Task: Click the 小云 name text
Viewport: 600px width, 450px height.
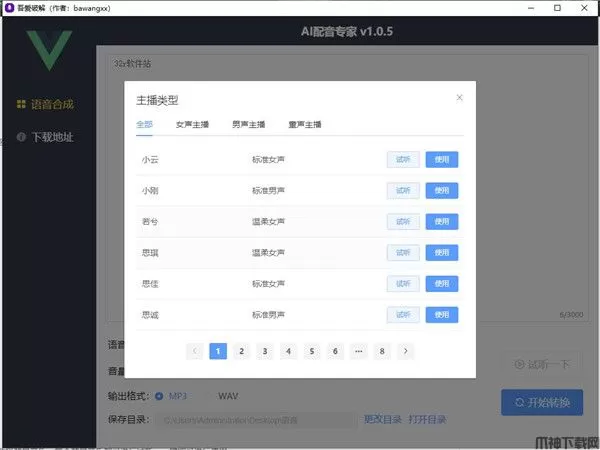Action: [x=150, y=160]
